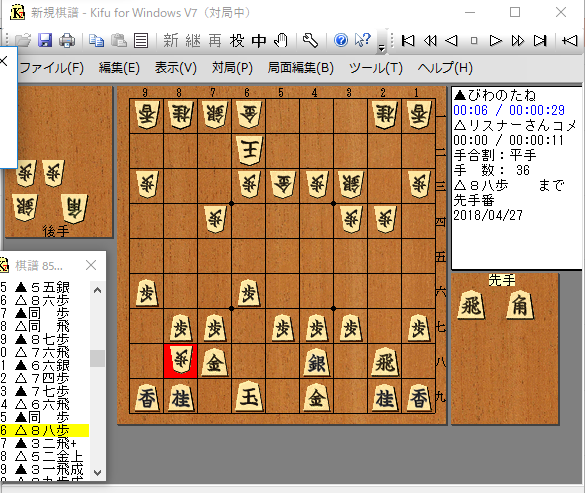Pick the 飛 piece in 先手 hand

click(x=472, y=306)
